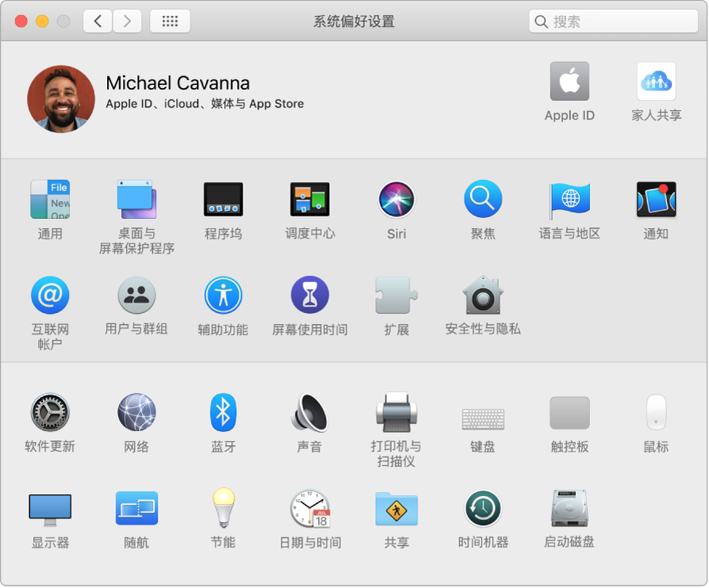Image resolution: width=709 pixels, height=588 pixels.
Task: Open 节能 (Energy Saver) settings
Action: click(x=223, y=508)
